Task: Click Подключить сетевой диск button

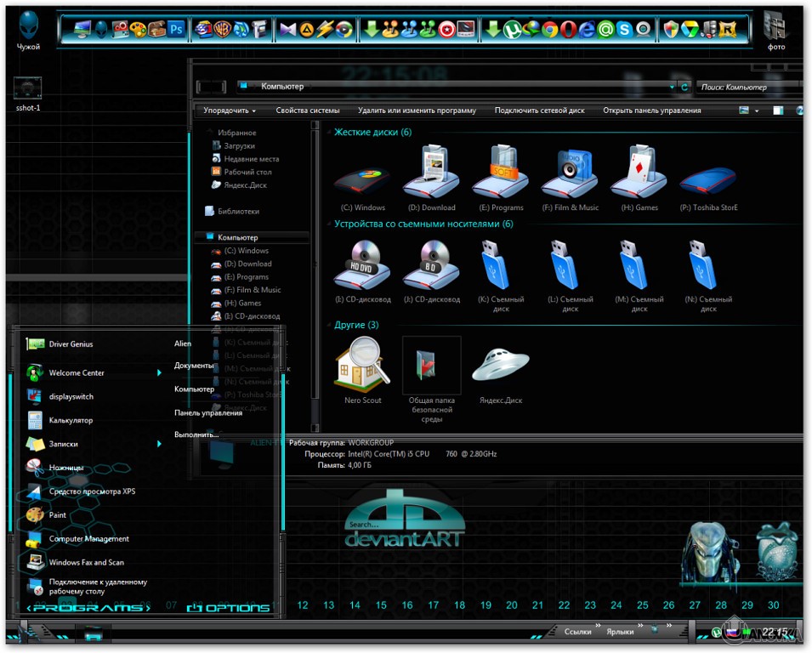Action: [x=539, y=111]
